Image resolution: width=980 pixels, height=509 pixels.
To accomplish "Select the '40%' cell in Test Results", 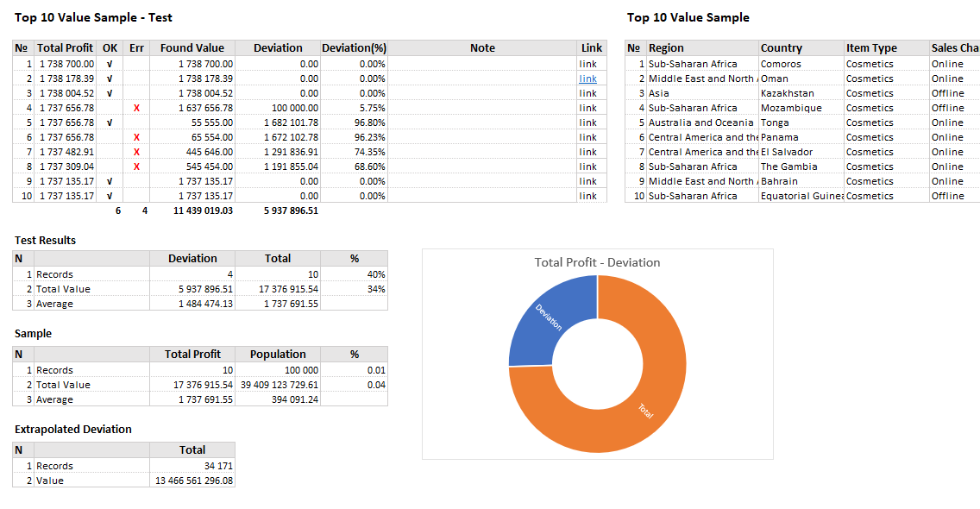I will click(x=354, y=274).
